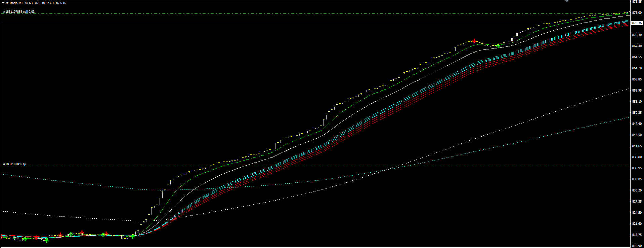644x248 pixels.
Task: Click the 818.75 price scale label
Action: tap(637, 235)
